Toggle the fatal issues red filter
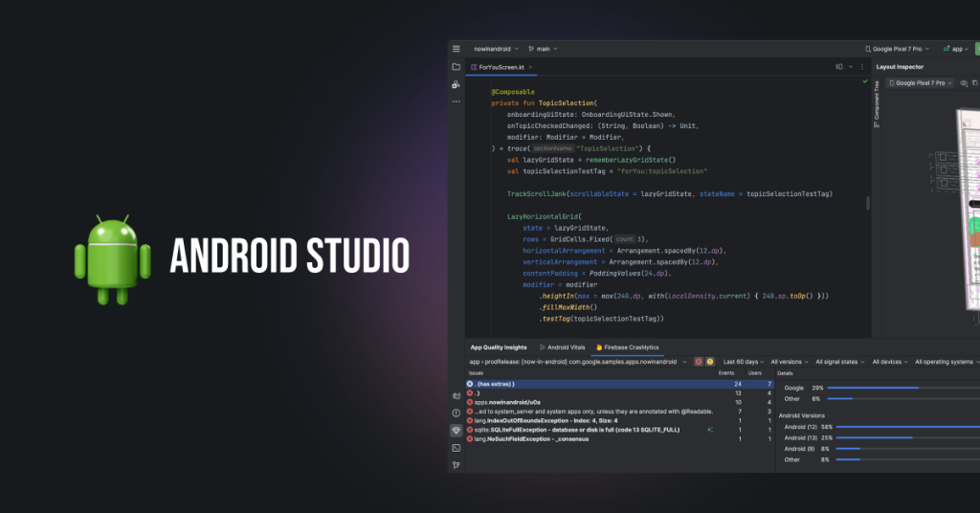The width and height of the screenshot is (980, 513). (x=699, y=362)
